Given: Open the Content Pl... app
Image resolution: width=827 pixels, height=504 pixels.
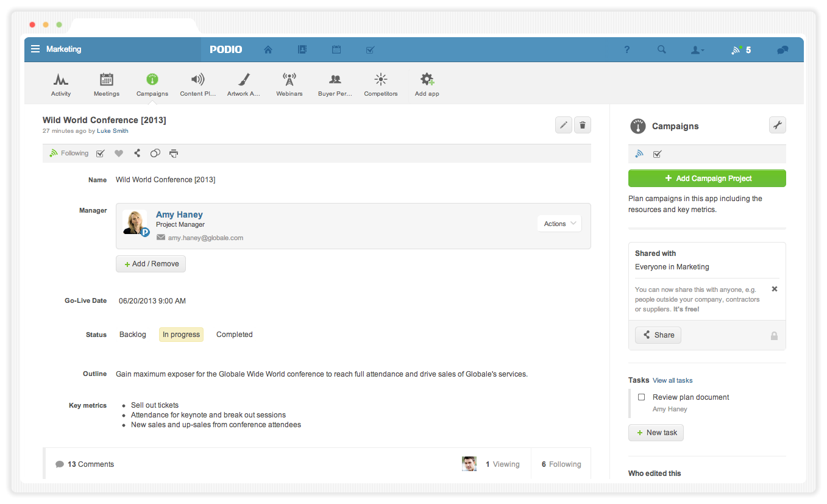Looking at the screenshot, I should 198,85.
